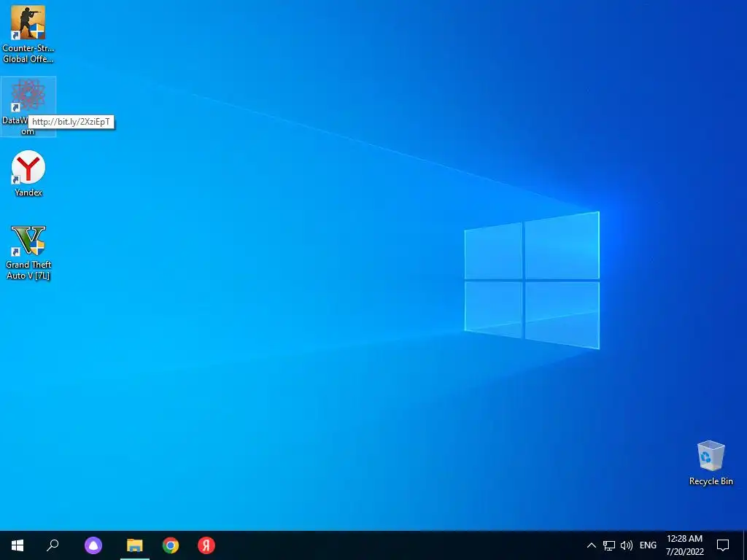The image size is (747, 560).
Task: Select the Yandex browser desktop shortcut
Action: click(x=28, y=174)
